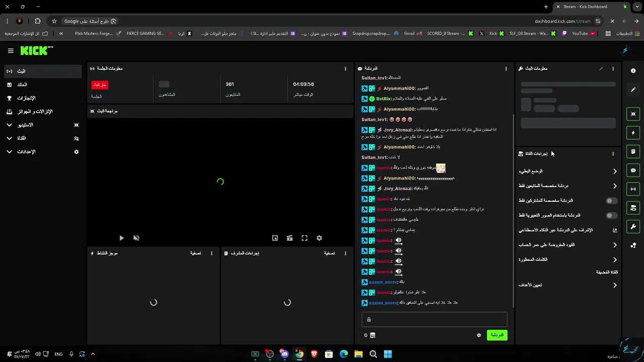Click تصفية filter in إجراءات المشرف panel
The width and height of the screenshot is (644, 362).
[329, 253]
